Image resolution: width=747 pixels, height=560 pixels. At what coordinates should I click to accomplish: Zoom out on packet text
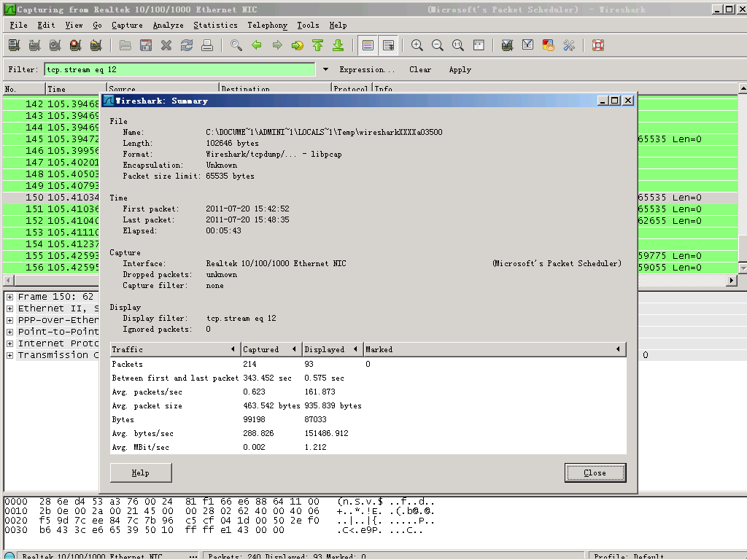point(438,45)
